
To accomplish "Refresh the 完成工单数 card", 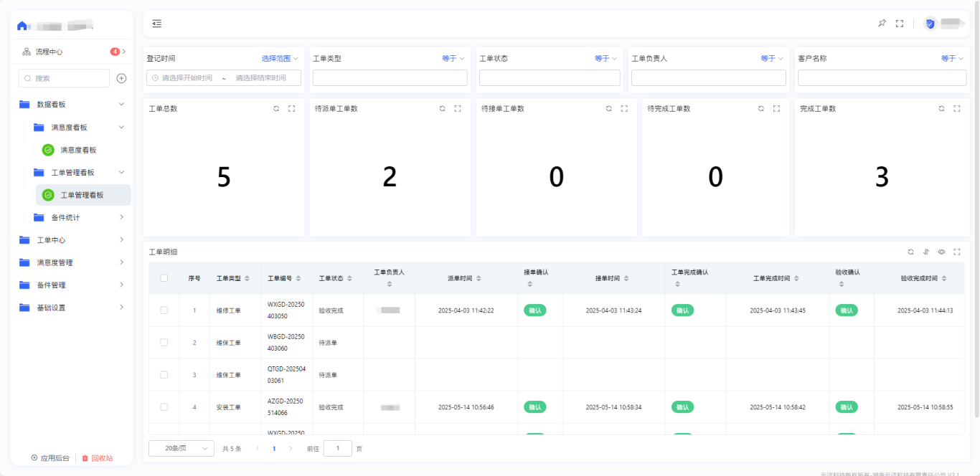I will click(941, 108).
